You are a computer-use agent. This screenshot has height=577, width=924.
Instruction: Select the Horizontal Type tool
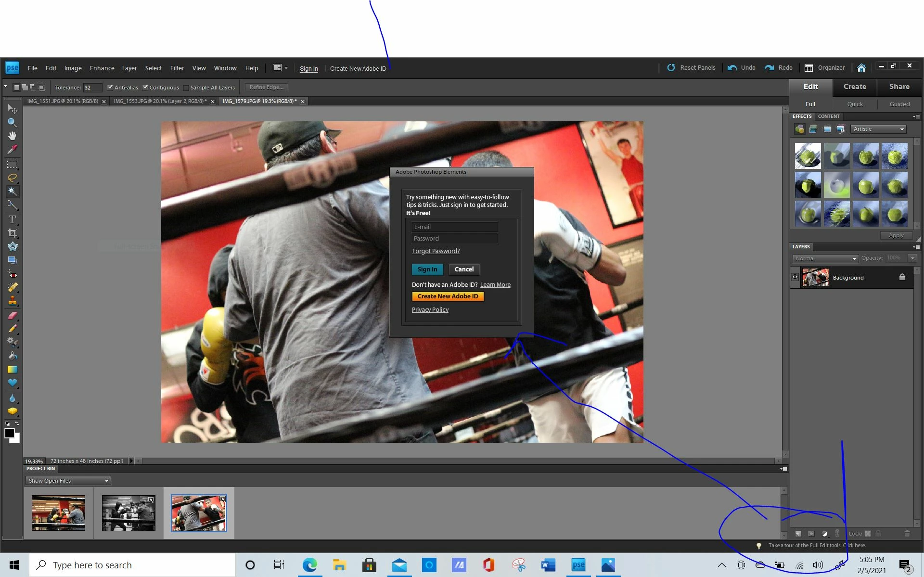coord(12,219)
